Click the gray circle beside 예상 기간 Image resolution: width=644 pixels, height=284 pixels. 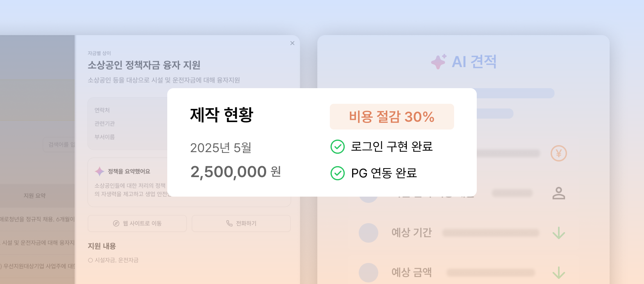(369, 233)
